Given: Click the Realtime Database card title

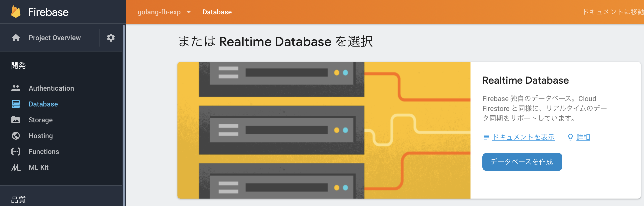Looking at the screenshot, I should (525, 80).
